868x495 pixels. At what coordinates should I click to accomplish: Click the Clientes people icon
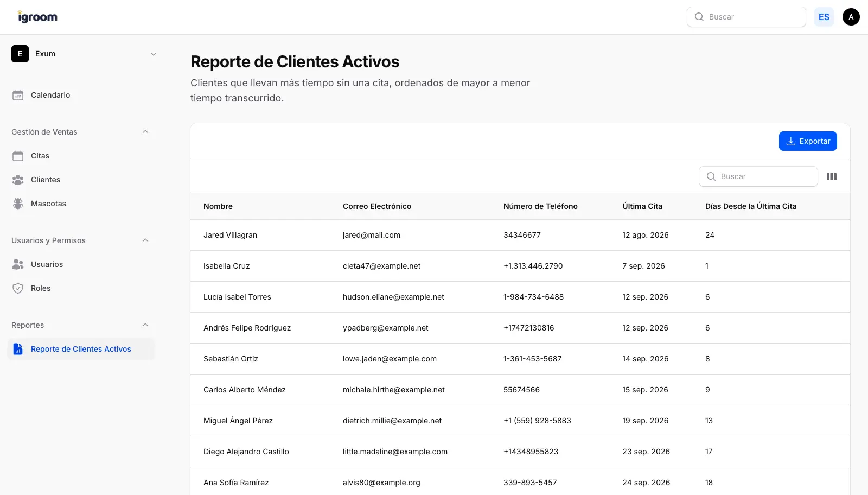point(18,180)
